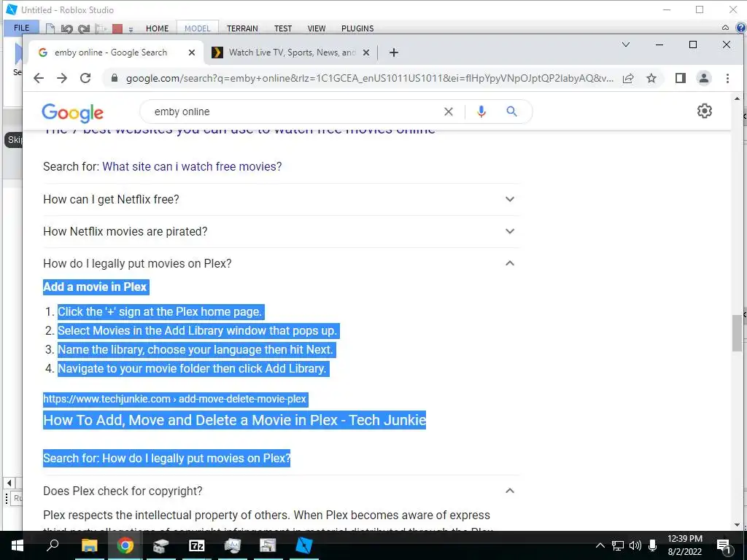Clear the Google search box
747x560 pixels.
(449, 112)
